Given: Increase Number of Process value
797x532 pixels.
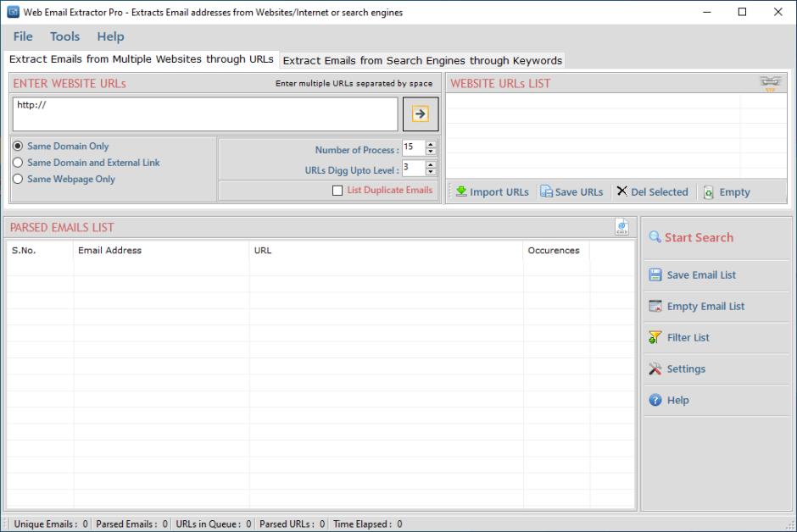Looking at the screenshot, I should coord(431,145).
